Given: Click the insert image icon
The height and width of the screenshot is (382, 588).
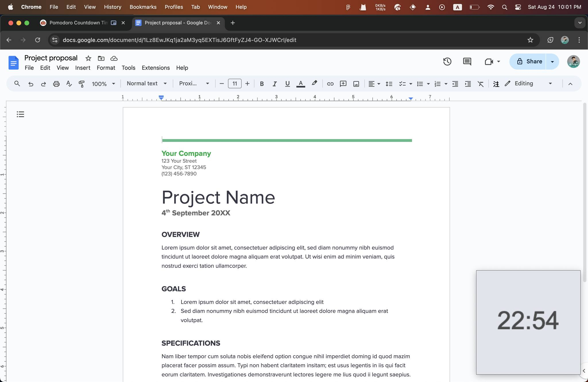Looking at the screenshot, I should [356, 84].
